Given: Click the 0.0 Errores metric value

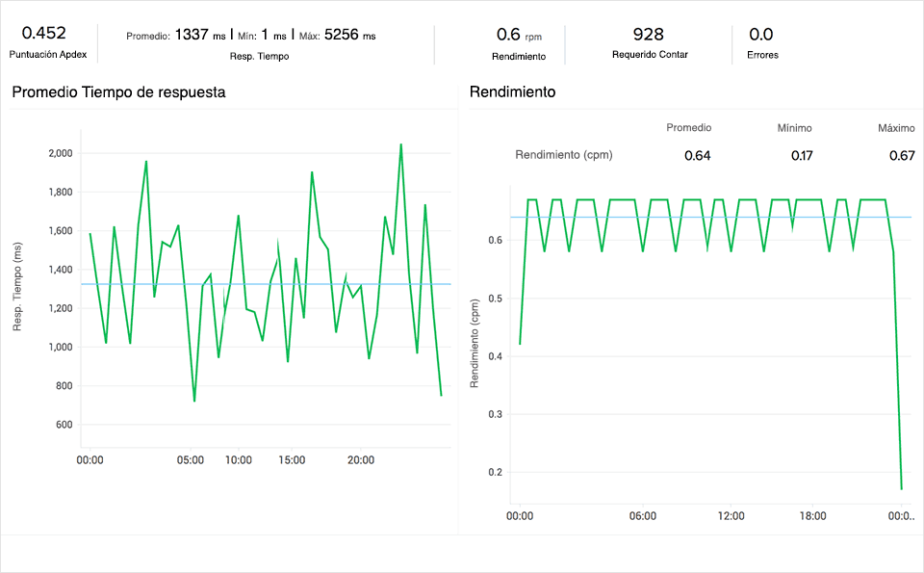Looking at the screenshot, I should coord(760,35).
